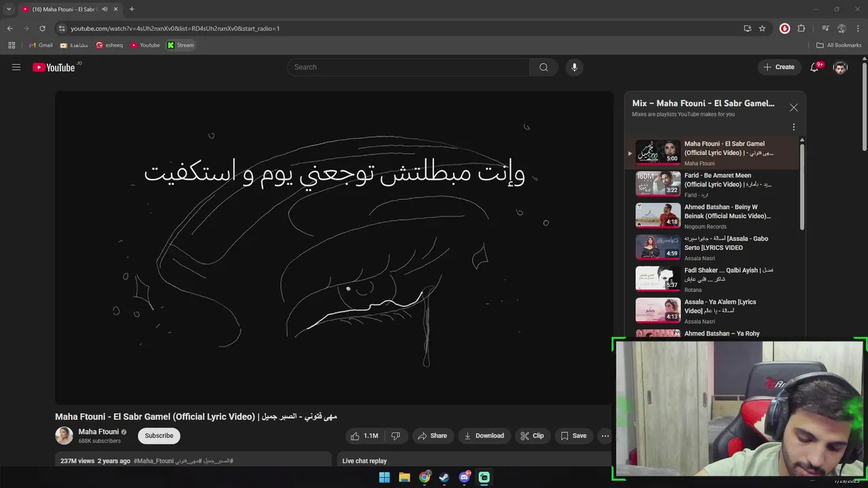Open File Explorer from the taskbar

point(405,477)
